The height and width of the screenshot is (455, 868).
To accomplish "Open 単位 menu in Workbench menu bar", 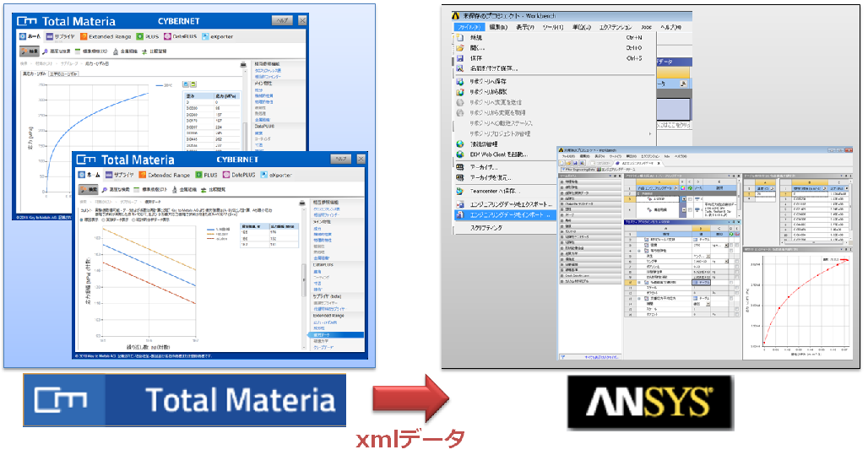I will 581,26.
